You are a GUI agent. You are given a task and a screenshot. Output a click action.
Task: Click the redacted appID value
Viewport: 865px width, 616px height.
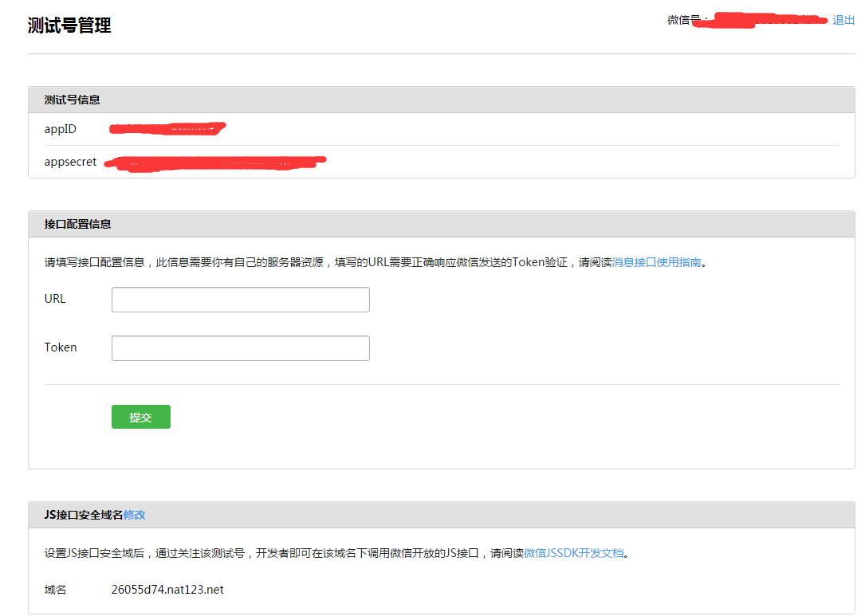click(x=167, y=128)
